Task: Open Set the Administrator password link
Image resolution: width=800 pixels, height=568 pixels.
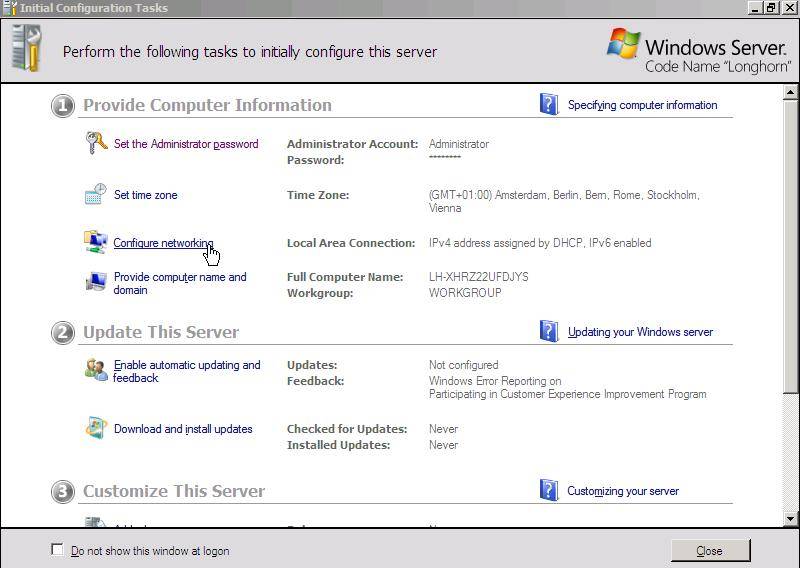Action: click(186, 144)
